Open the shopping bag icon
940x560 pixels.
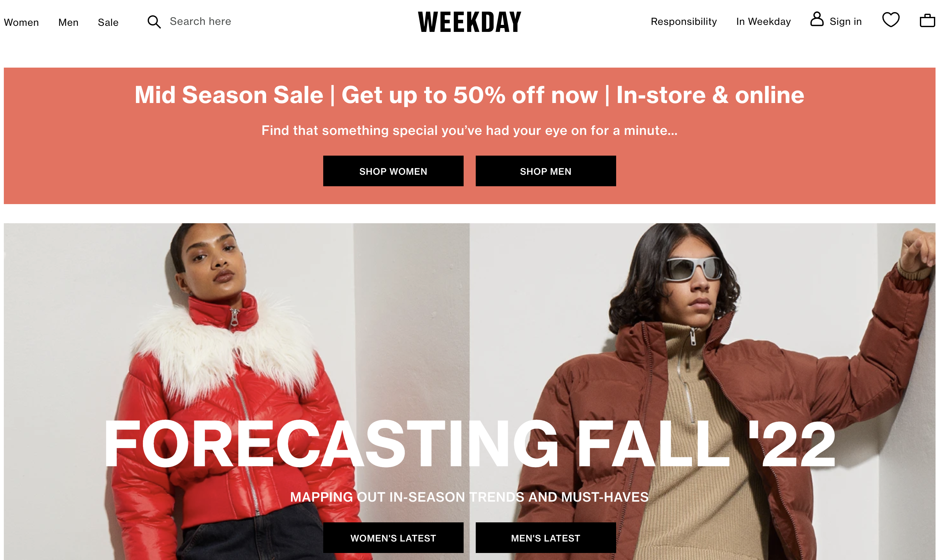(928, 20)
